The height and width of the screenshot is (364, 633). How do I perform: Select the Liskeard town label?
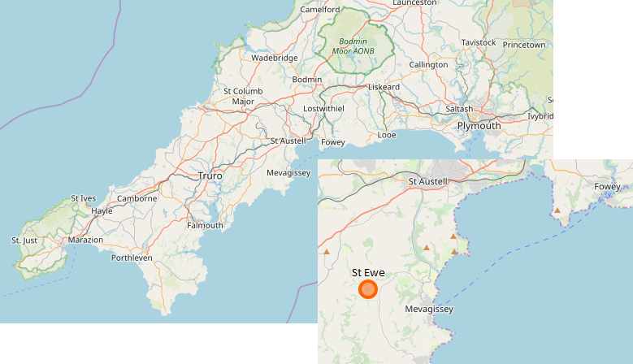[384, 87]
